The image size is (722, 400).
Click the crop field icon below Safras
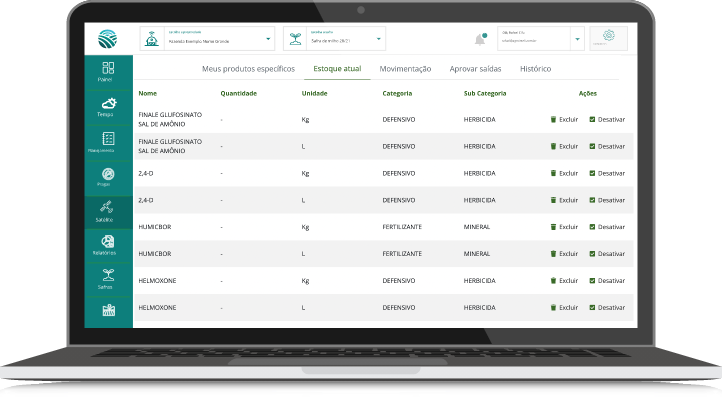point(109,310)
